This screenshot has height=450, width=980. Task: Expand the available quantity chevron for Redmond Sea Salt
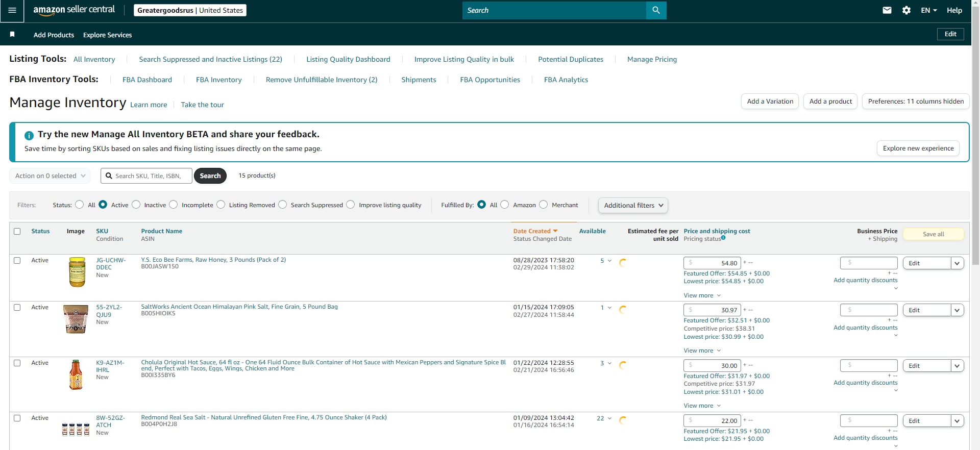(x=609, y=418)
